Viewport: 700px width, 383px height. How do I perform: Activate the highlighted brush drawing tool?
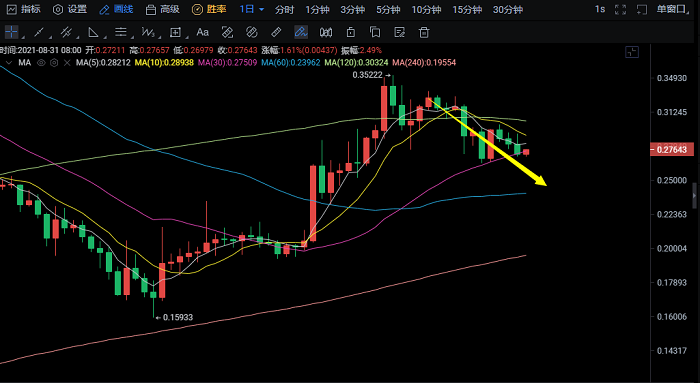(301, 32)
